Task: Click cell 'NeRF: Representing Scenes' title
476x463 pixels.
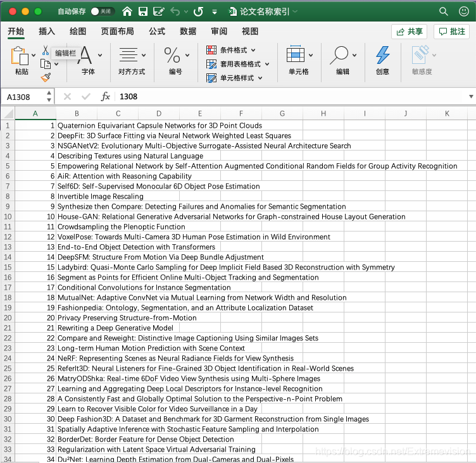Action: click(x=175, y=359)
